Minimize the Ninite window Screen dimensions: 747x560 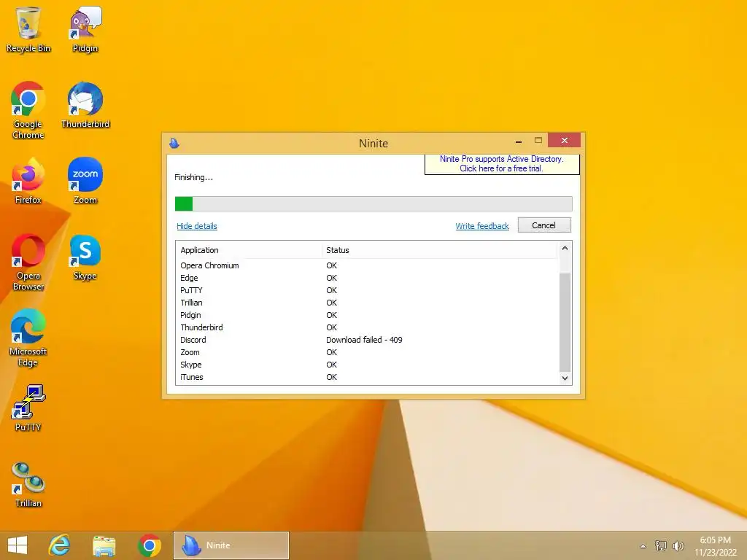[519, 141]
